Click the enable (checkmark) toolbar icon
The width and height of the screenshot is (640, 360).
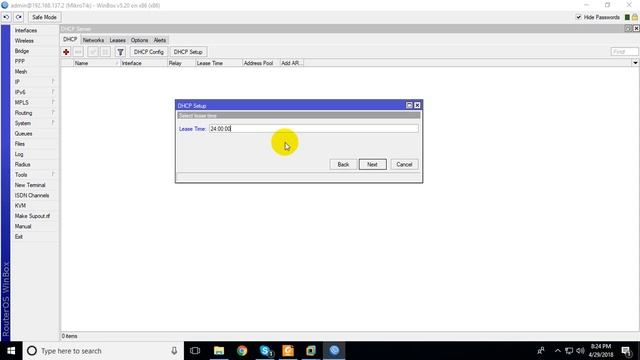(93, 52)
